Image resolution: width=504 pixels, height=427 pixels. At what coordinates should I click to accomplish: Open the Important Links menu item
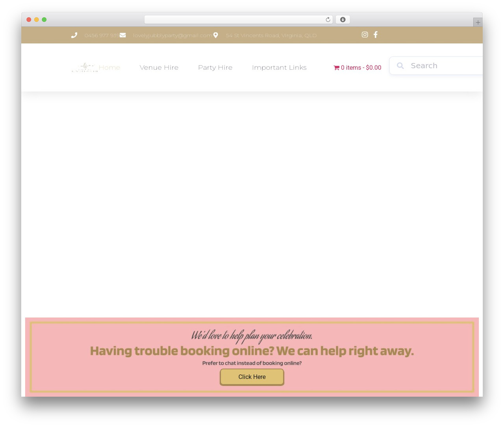click(279, 67)
